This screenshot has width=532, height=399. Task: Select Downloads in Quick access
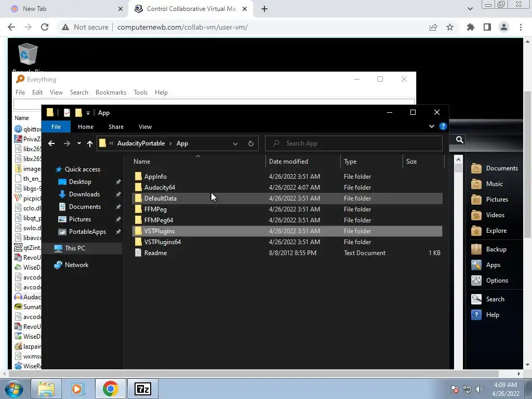[85, 194]
